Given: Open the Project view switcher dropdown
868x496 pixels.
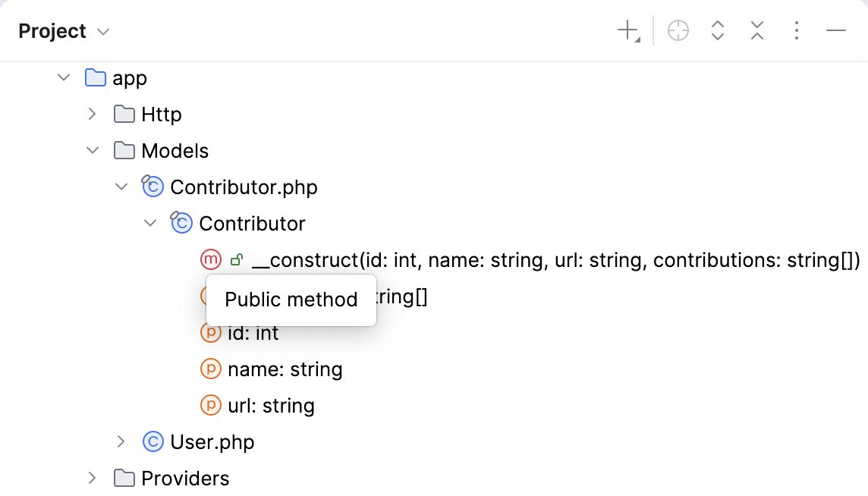Looking at the screenshot, I should pyautogui.click(x=64, y=30).
